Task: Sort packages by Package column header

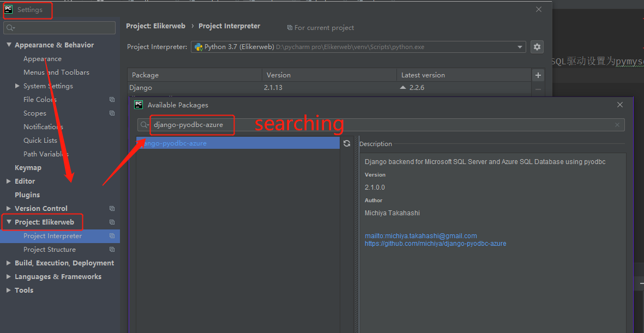Action: [x=195, y=75]
